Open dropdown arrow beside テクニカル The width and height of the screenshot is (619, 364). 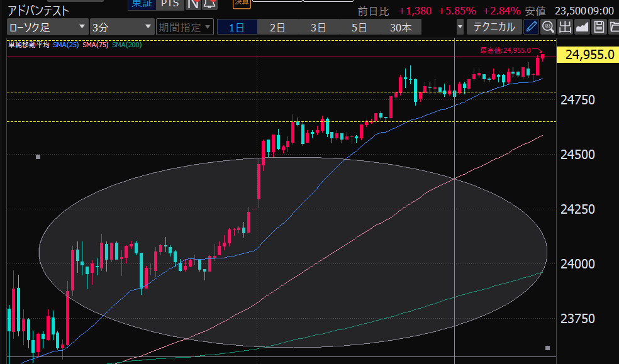[460, 27]
